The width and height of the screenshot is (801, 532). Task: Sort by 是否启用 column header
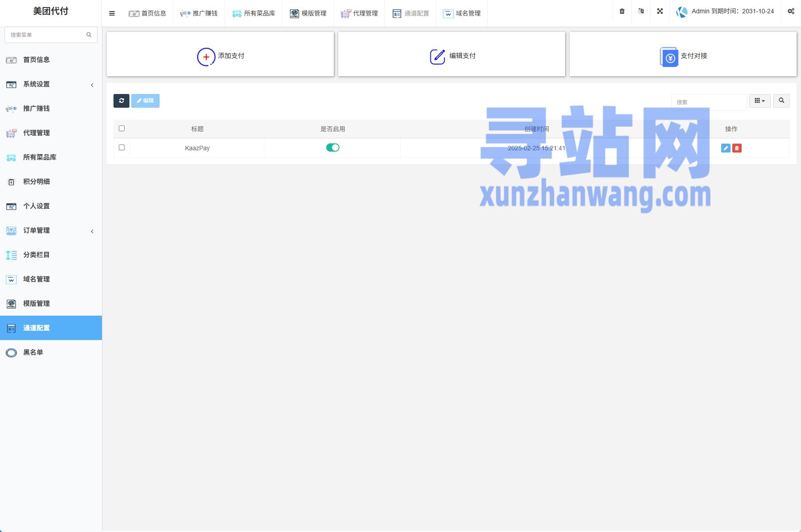pyautogui.click(x=333, y=129)
